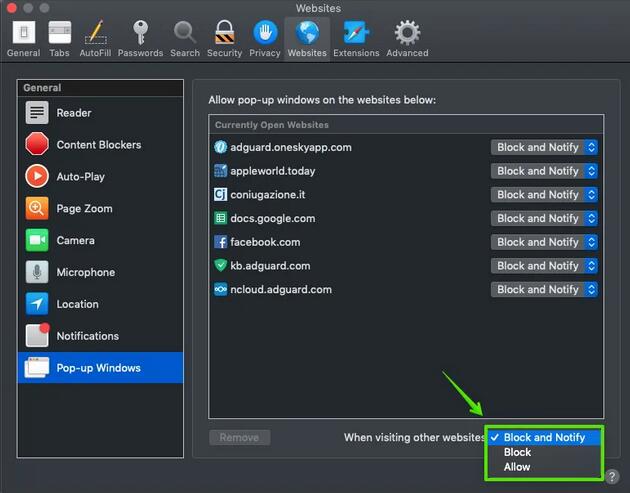The height and width of the screenshot is (493, 630).
Task: Open the Passwords preferences pane
Action: [140, 38]
